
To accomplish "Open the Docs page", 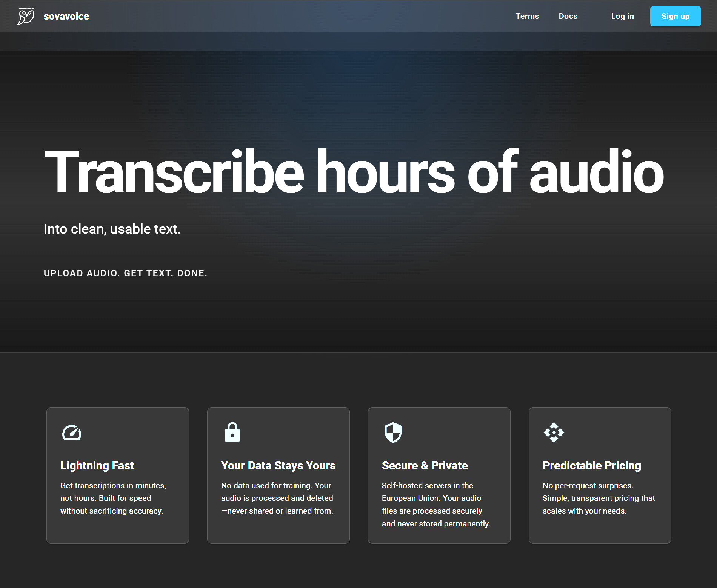I will tap(568, 16).
